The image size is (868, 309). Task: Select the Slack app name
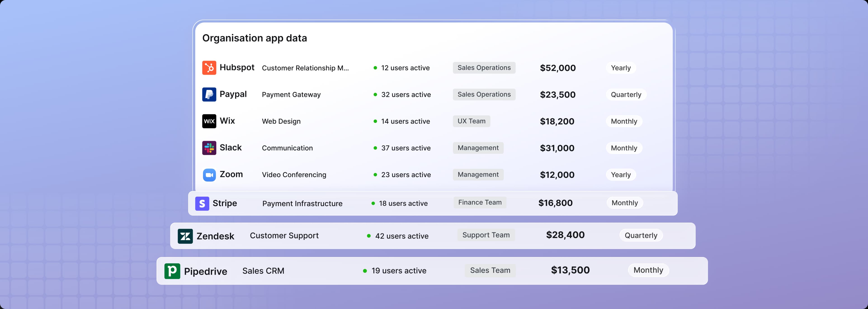[x=231, y=148]
